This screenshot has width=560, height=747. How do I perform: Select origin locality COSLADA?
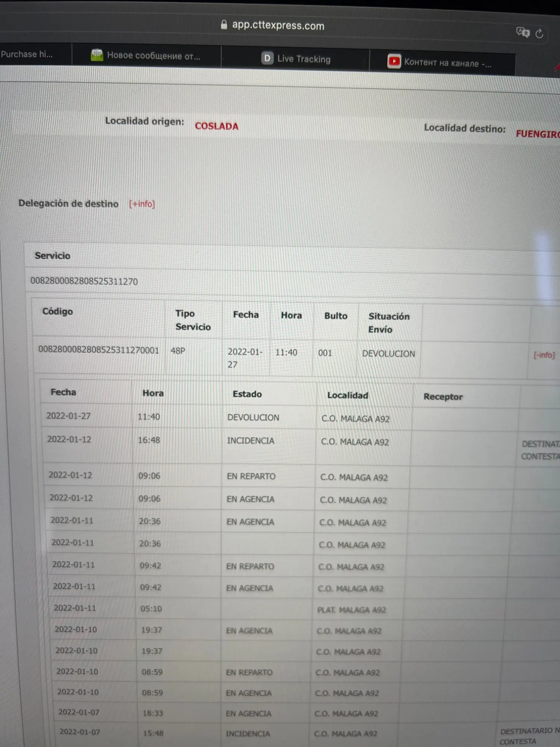coord(217,126)
